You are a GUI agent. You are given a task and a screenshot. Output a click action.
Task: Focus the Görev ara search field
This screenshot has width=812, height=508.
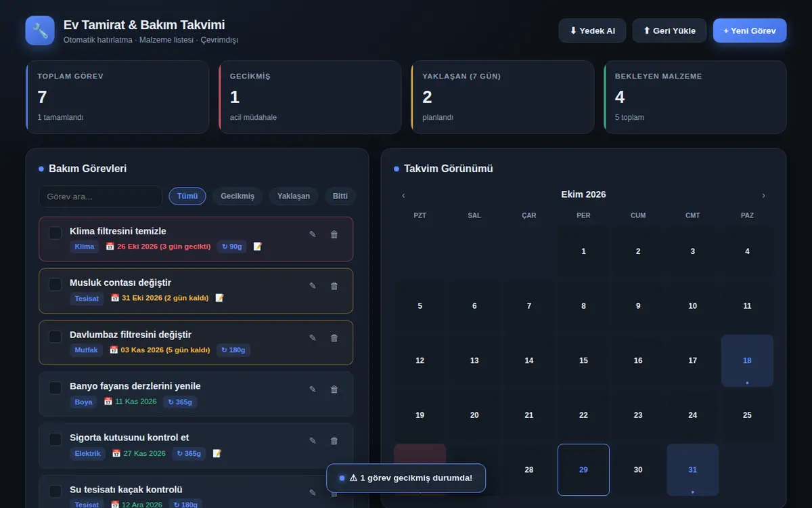click(100, 196)
